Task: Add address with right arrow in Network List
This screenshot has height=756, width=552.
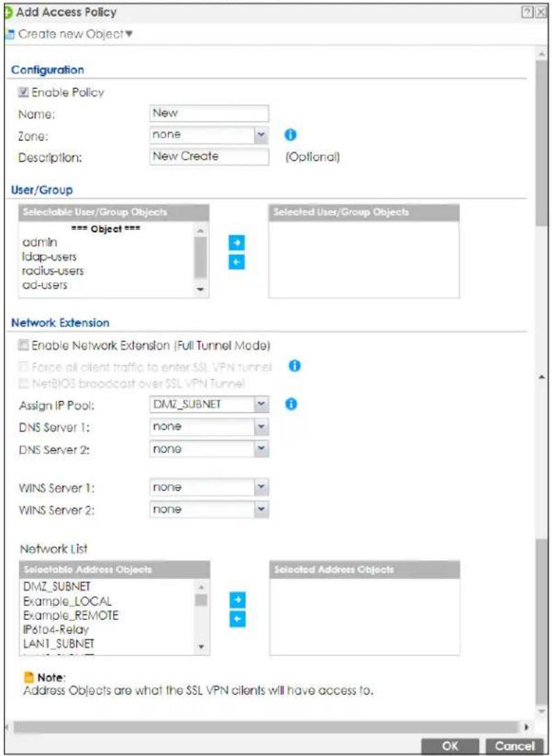Action: click(x=237, y=600)
